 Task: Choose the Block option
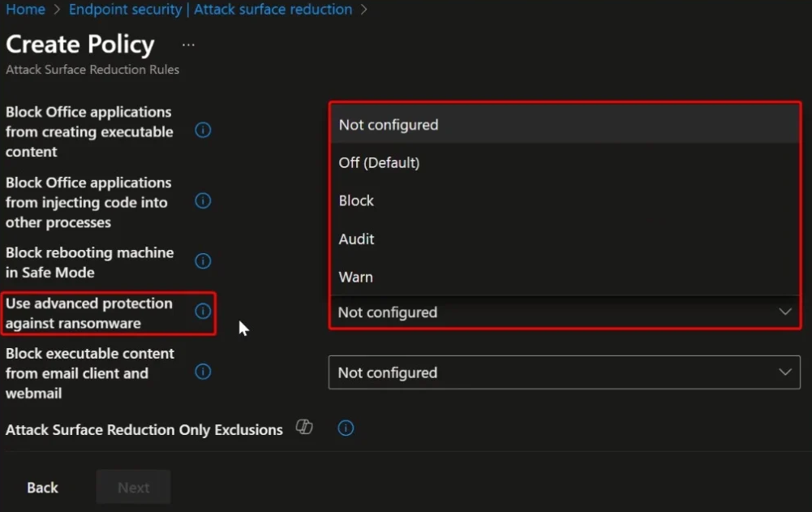coord(565,200)
